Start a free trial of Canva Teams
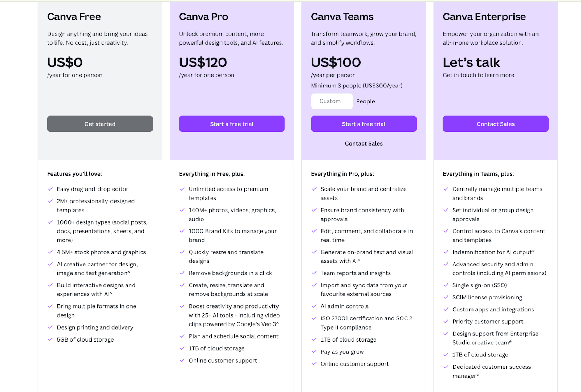The image size is (581, 392). click(363, 124)
